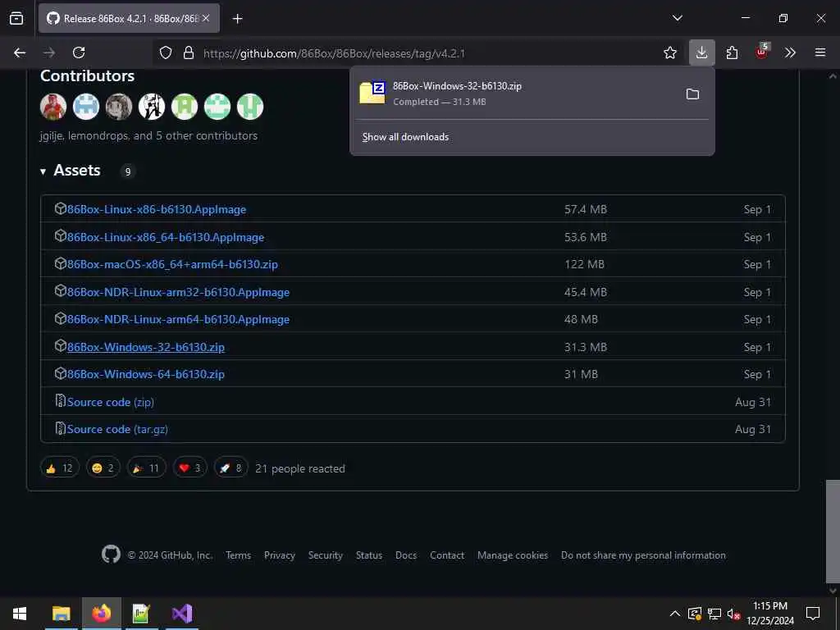
Task: Click the shield tracking protection icon
Action: (x=166, y=52)
